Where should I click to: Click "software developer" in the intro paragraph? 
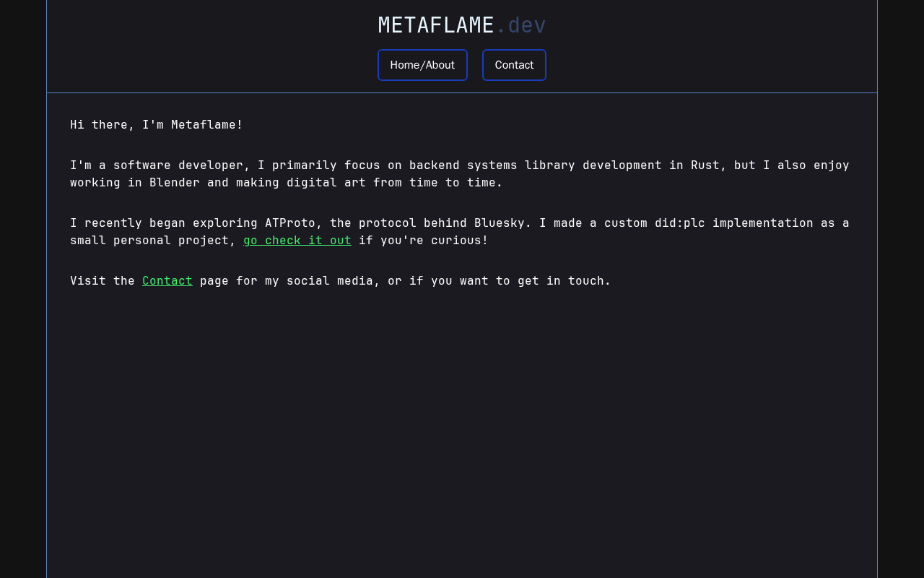coord(178,165)
